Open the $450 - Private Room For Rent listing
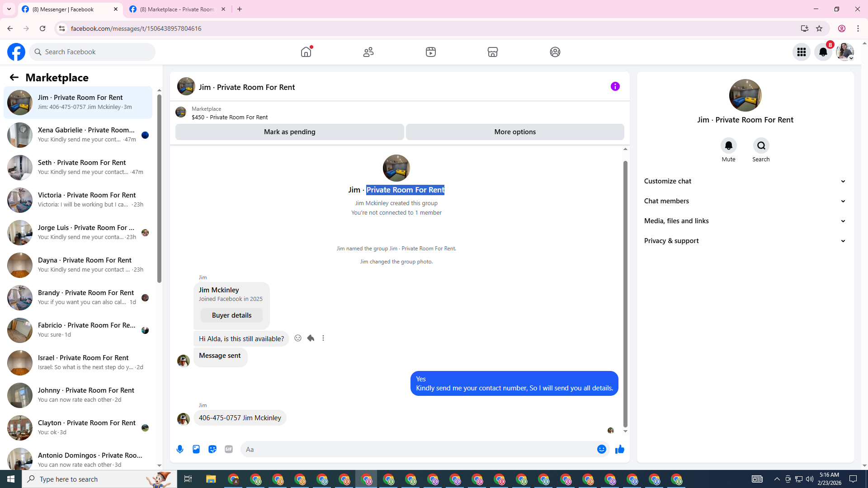 (229, 117)
